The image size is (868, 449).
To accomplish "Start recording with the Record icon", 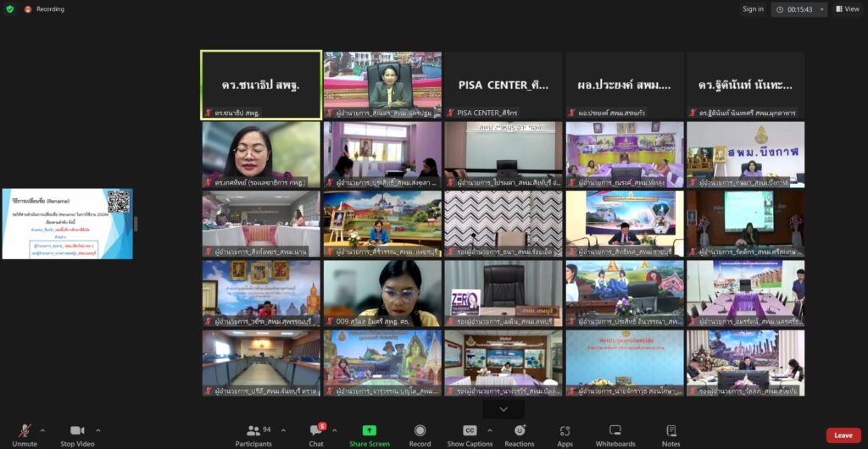I will tap(420, 431).
